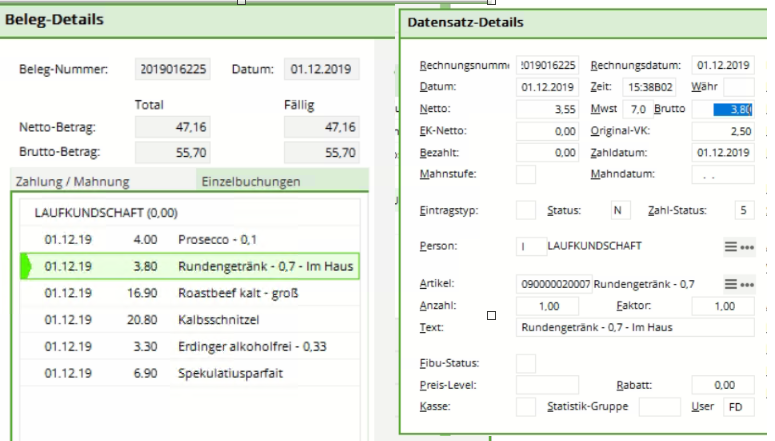Click the Währ currency field
This screenshot has width=775, height=441.
pos(738,87)
